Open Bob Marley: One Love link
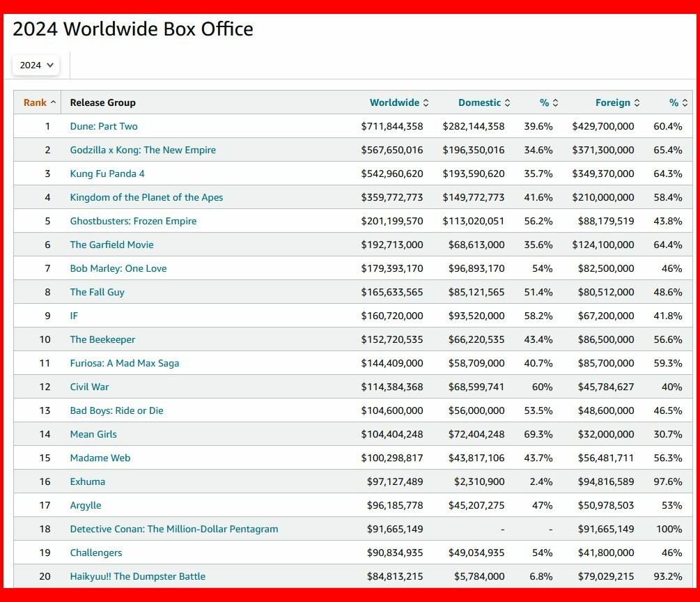700x602 pixels. pyautogui.click(x=118, y=268)
